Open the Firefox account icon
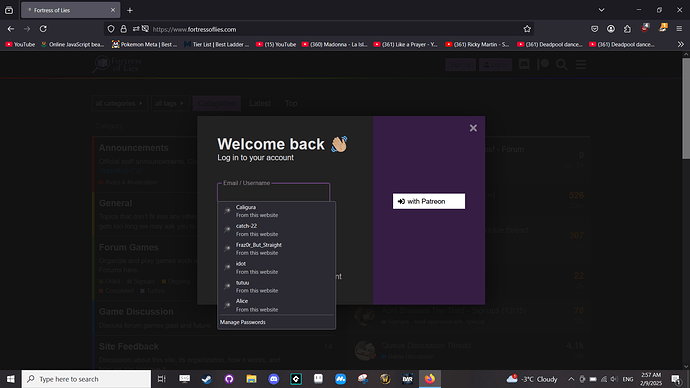The height and width of the screenshot is (388, 690). [611, 29]
